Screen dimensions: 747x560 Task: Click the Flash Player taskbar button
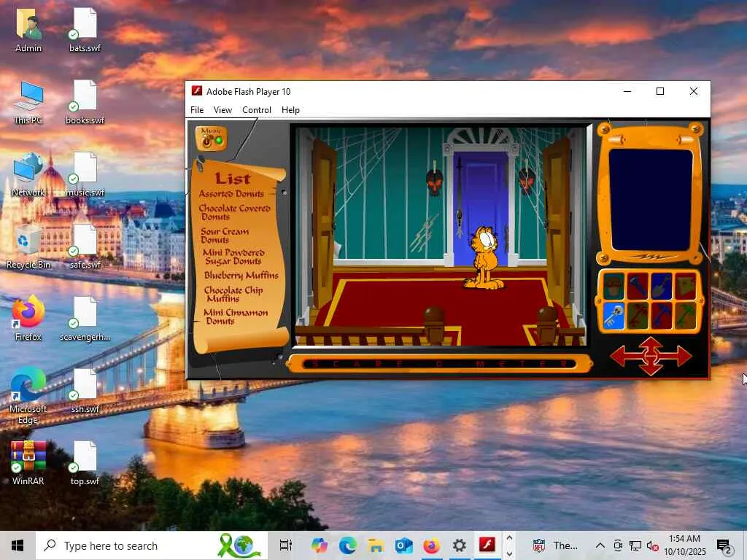tap(487, 545)
